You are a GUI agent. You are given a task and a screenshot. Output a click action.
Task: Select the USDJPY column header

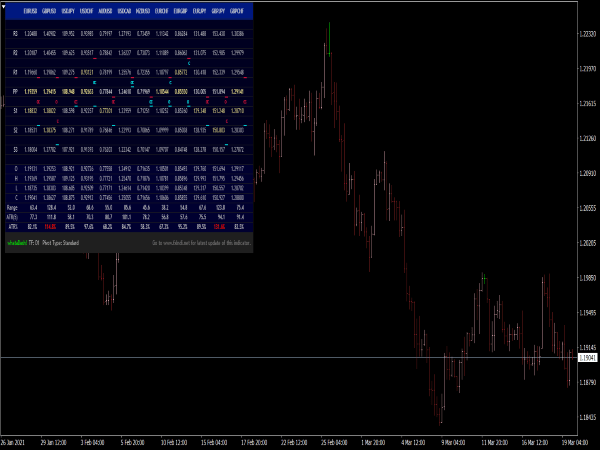pyautogui.click(x=68, y=11)
